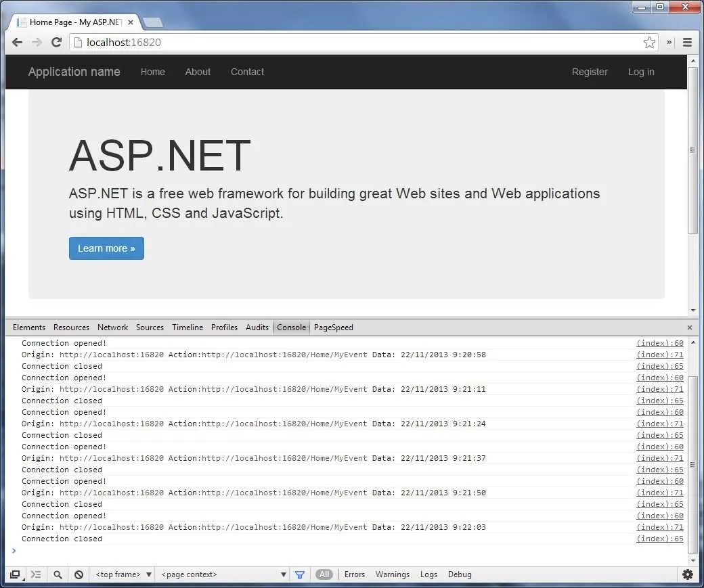Click the Register link
The image size is (704, 588).
pyautogui.click(x=590, y=72)
